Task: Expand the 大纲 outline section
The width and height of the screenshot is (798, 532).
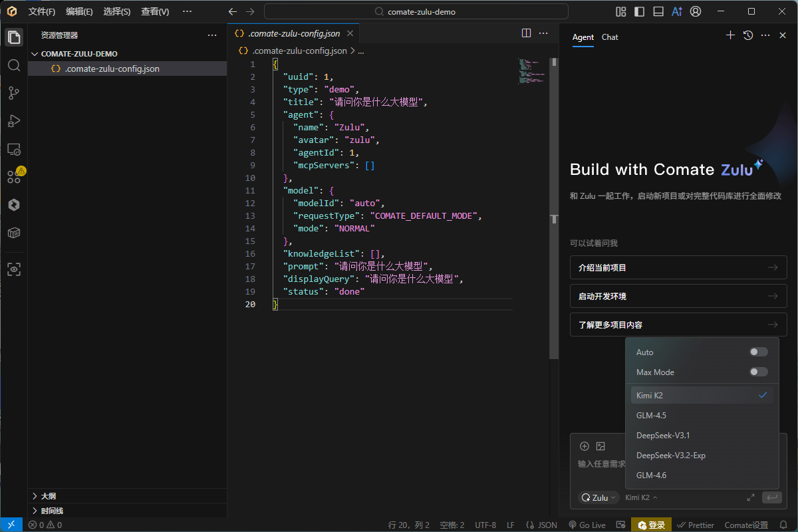Action: [127, 496]
